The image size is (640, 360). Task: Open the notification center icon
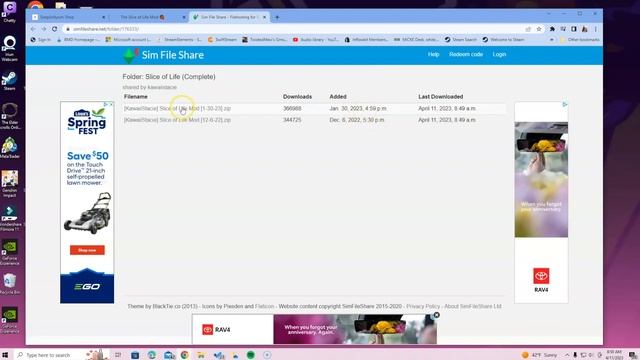(x=632, y=355)
